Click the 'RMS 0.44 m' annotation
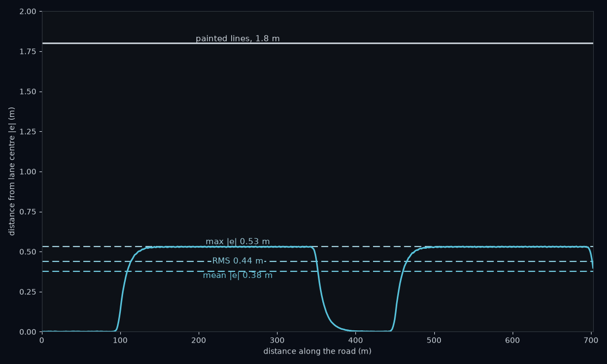 [238, 261]
